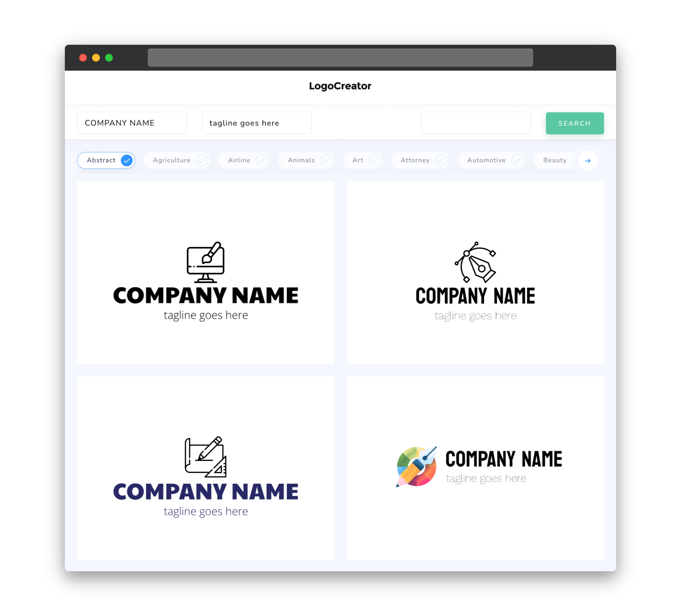Click the Abstract category filter icon
This screenshot has height=616, width=681.
click(126, 160)
